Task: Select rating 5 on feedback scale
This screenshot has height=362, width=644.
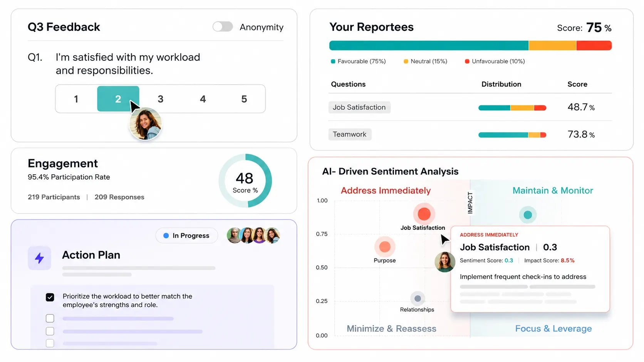Action: (244, 99)
